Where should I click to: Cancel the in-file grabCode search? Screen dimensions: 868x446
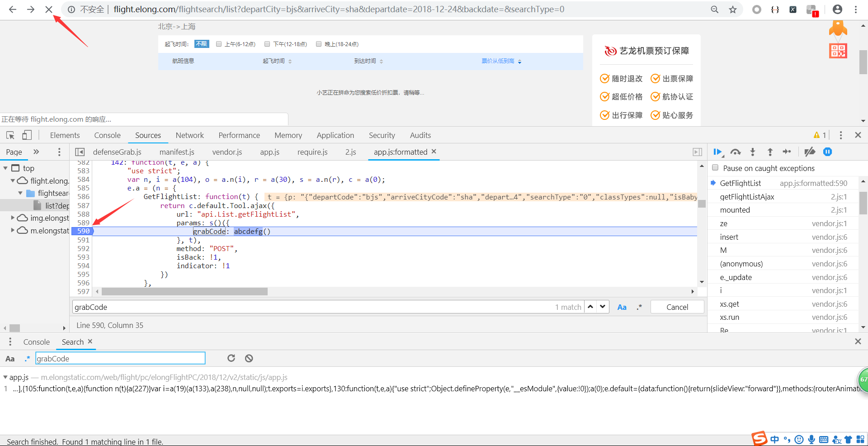pos(677,307)
